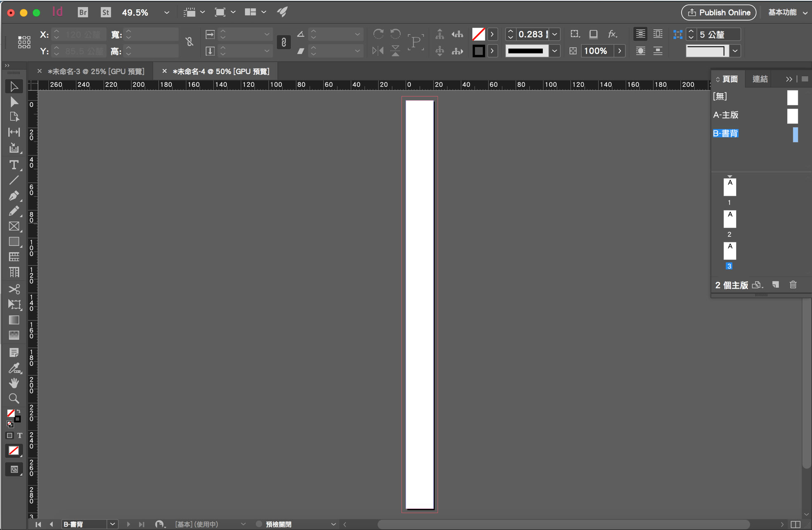The image size is (812, 530).
Task: Switch to the 未命名-3 document tab
Action: click(x=96, y=71)
